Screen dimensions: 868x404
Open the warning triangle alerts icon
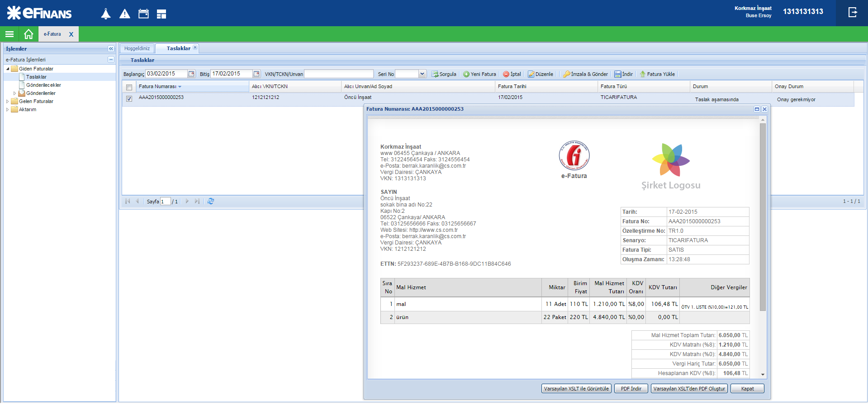click(x=125, y=14)
